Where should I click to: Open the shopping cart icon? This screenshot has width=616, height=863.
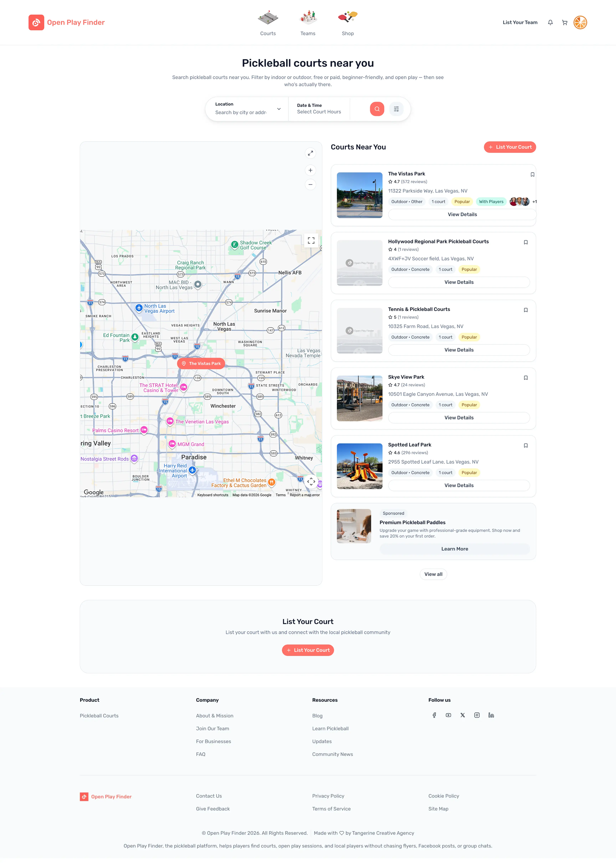(x=564, y=22)
